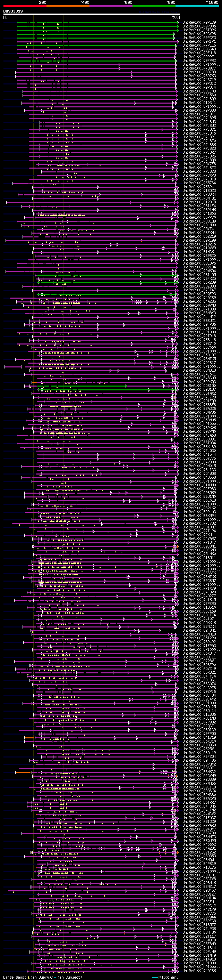Click the green ~80% identity legend bar

coord(154,6)
